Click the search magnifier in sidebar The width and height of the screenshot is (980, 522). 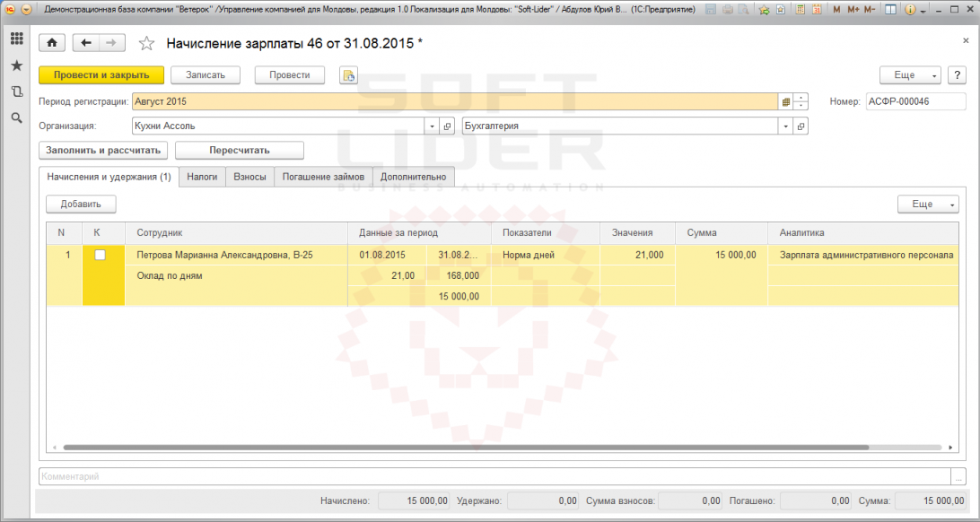coord(17,117)
